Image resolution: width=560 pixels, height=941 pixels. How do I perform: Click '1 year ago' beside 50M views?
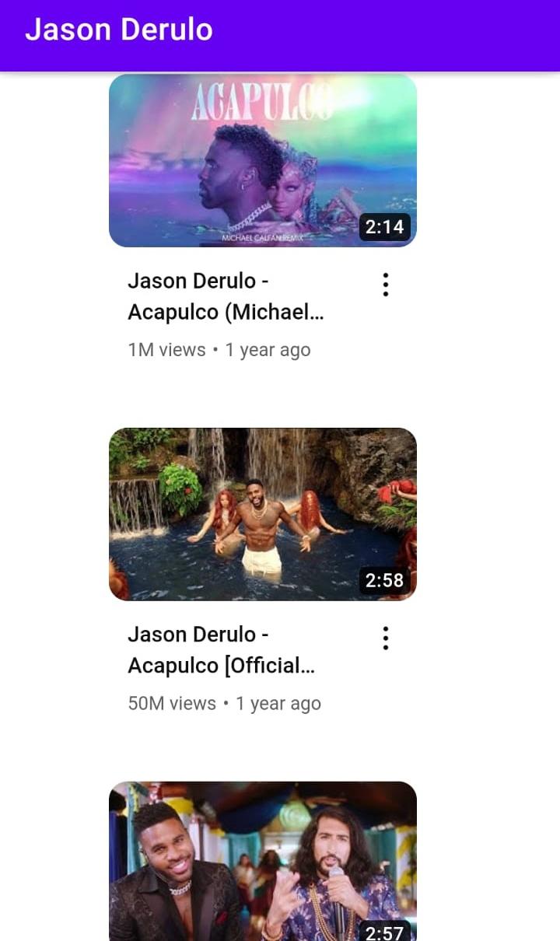click(278, 704)
